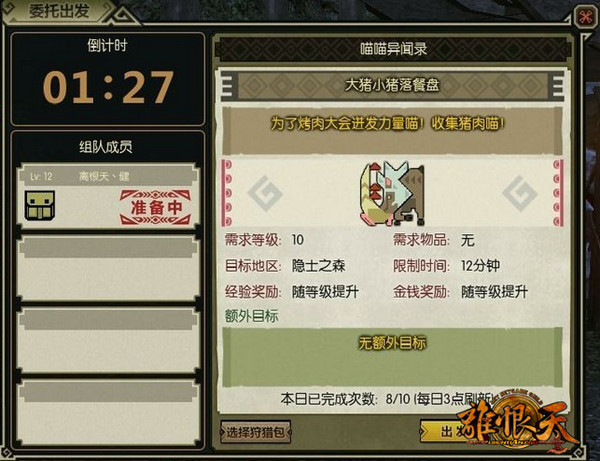The width and height of the screenshot is (600, 461).
Task: Click the second empty team slot
Action: [x=108, y=268]
